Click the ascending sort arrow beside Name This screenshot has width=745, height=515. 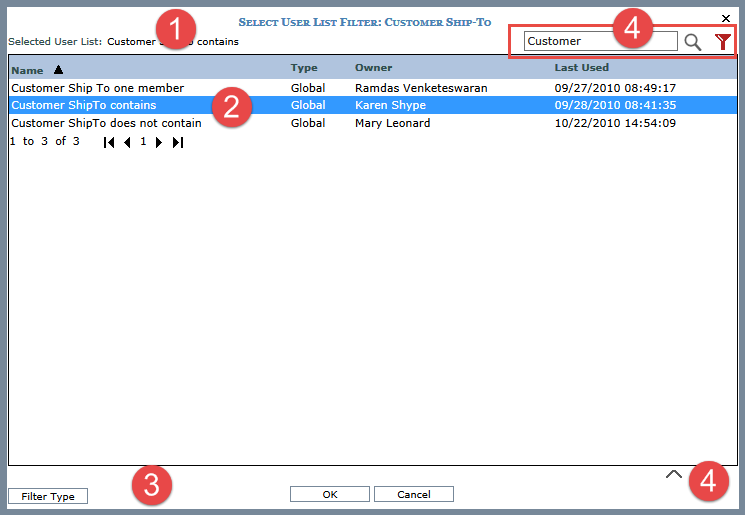[58, 70]
